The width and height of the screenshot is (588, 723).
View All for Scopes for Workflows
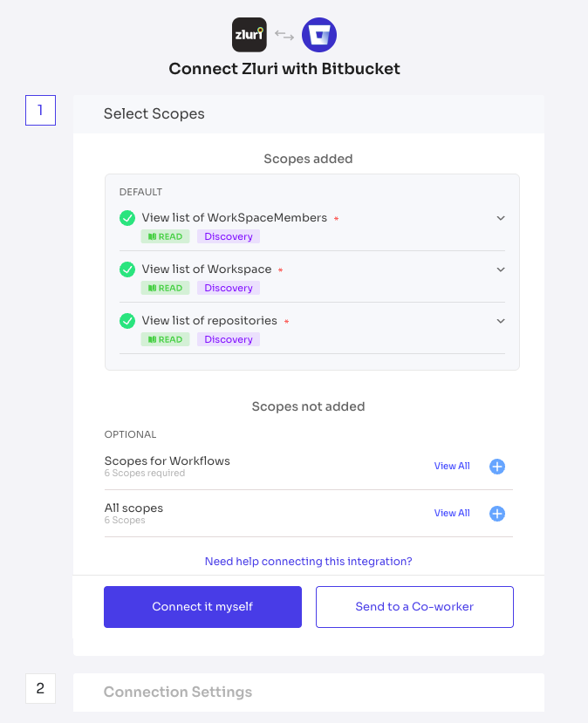(x=452, y=467)
